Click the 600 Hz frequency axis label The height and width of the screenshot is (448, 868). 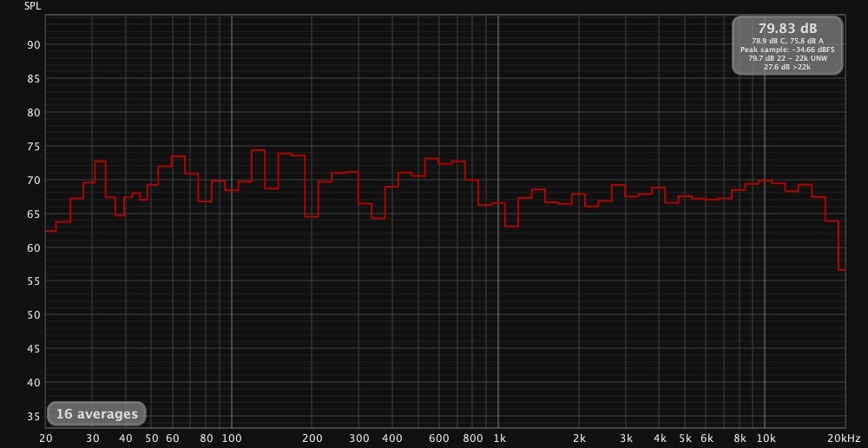[439, 438]
